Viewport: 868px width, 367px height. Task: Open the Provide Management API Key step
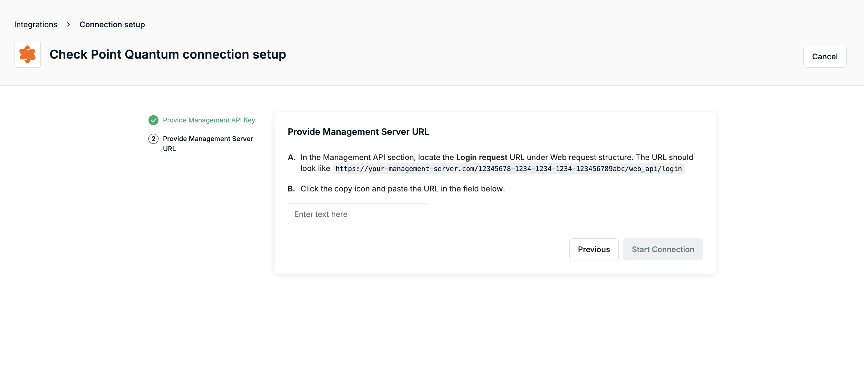[209, 120]
